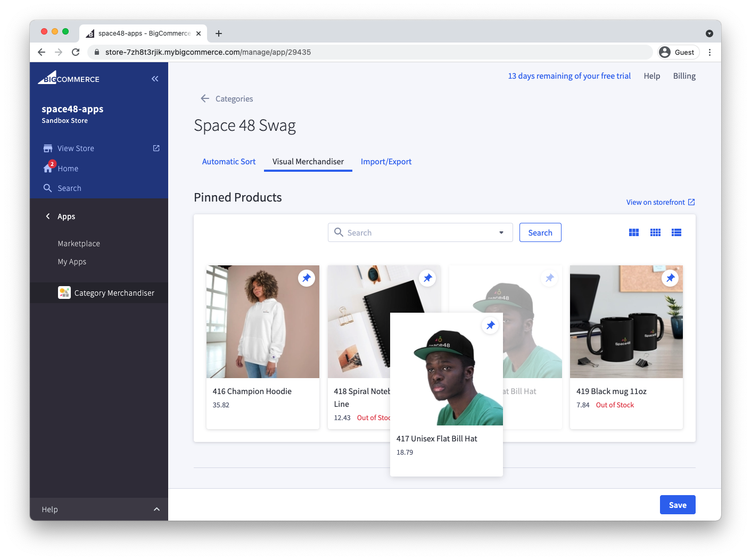The image size is (751, 560).
Task: Open Search in the sidebar
Action: pos(69,188)
